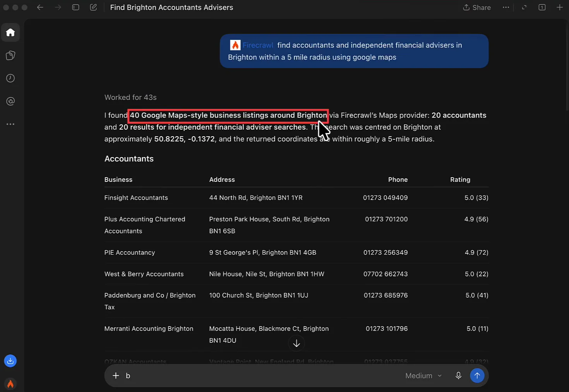Click address "44 North Rd, Brighton BN1 1YR"

click(x=256, y=198)
